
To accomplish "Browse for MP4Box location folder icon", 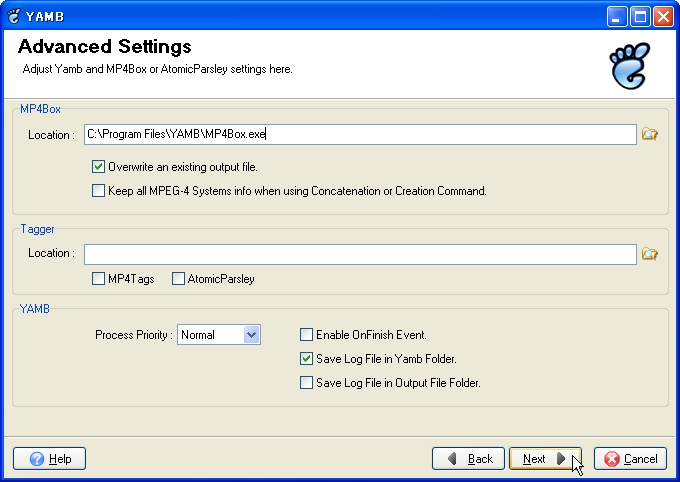I will [650, 134].
